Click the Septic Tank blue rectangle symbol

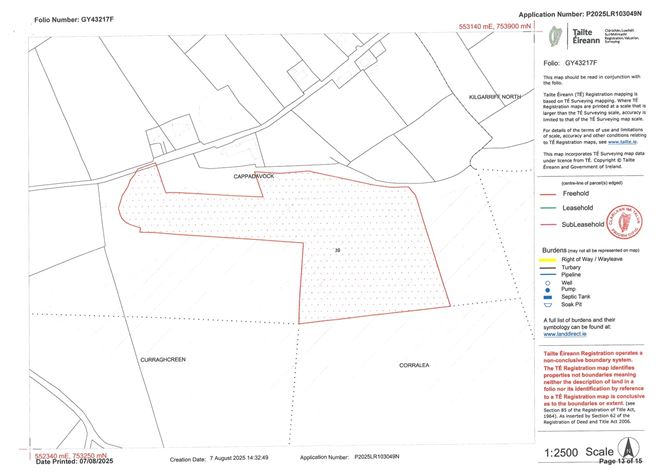pos(549,298)
